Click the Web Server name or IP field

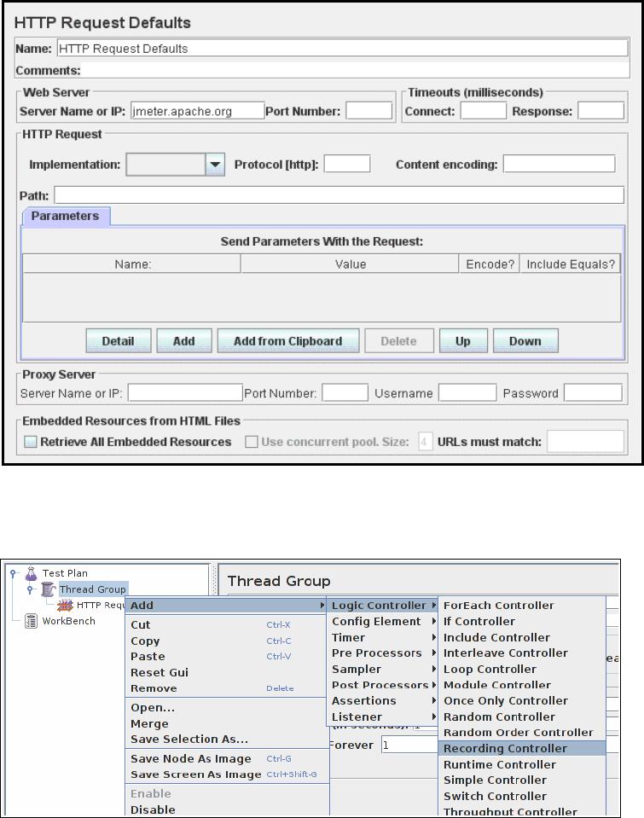[x=197, y=111]
